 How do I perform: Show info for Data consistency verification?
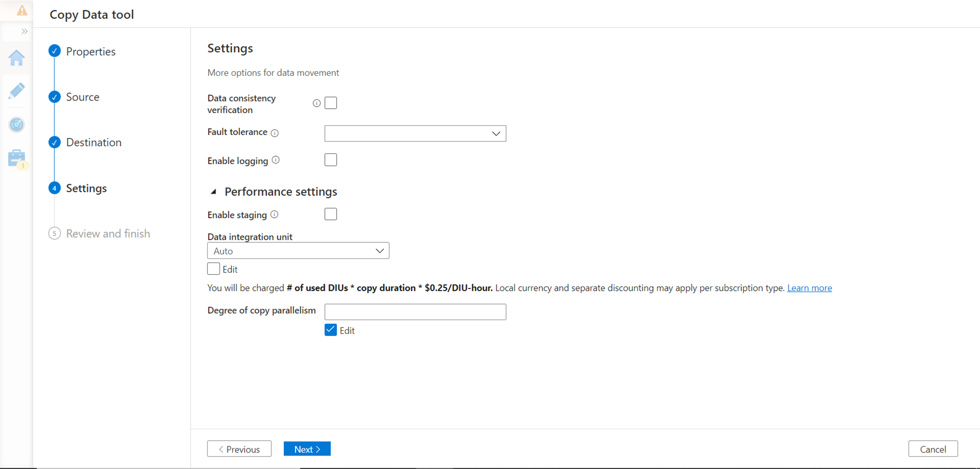point(317,103)
